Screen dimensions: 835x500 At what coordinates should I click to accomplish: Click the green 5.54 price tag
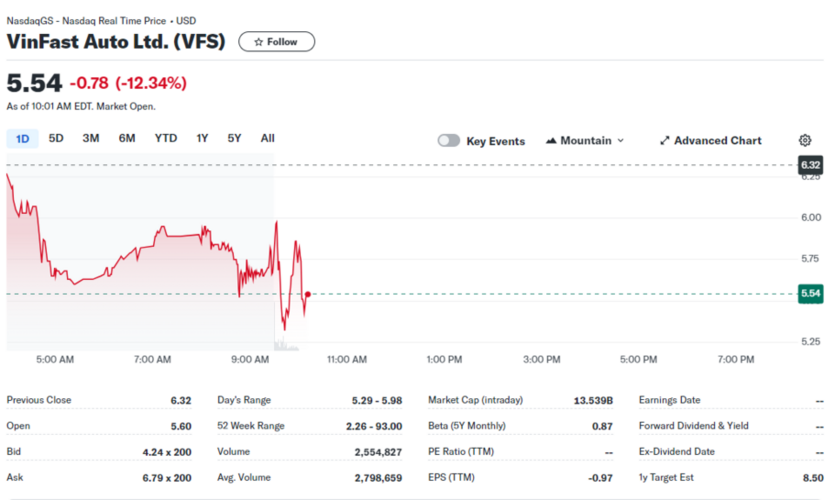coord(811,293)
